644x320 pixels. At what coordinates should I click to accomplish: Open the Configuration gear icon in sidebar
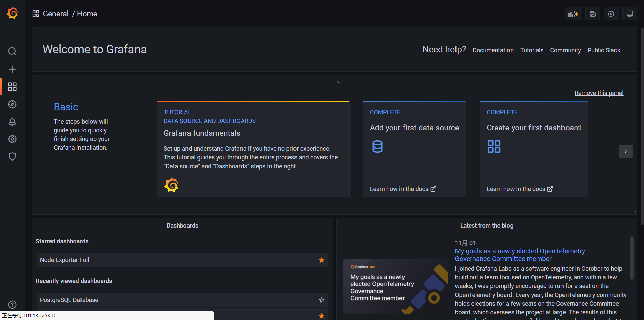12,139
